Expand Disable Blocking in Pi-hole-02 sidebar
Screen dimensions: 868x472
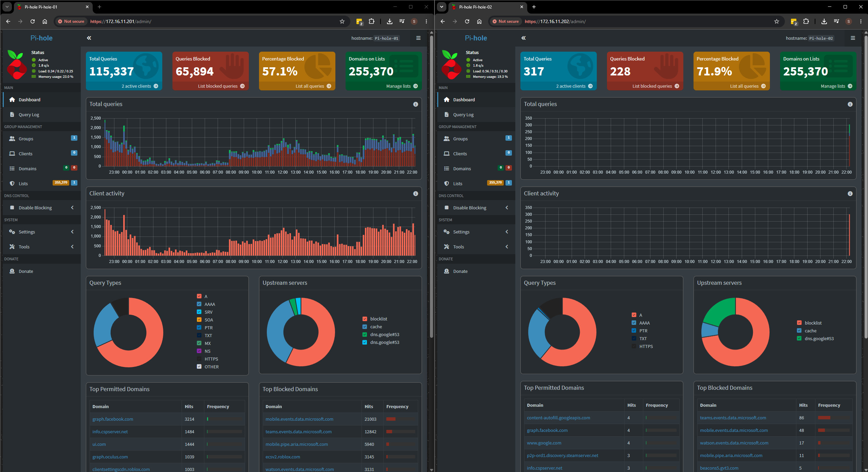[x=476, y=208]
